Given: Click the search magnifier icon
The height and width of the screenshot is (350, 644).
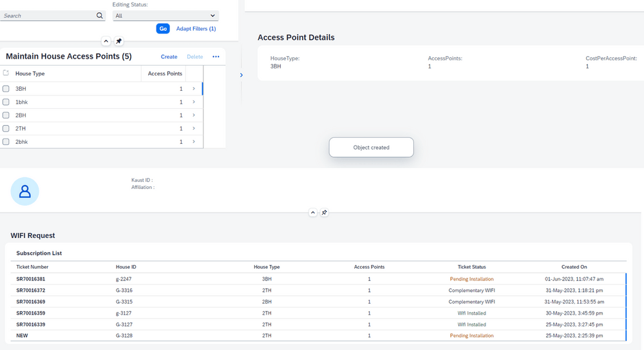Looking at the screenshot, I should [x=100, y=15].
